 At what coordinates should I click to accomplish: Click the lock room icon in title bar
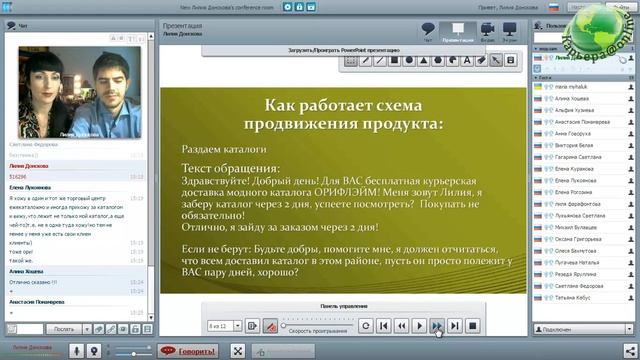pyautogui.click(x=299, y=7)
